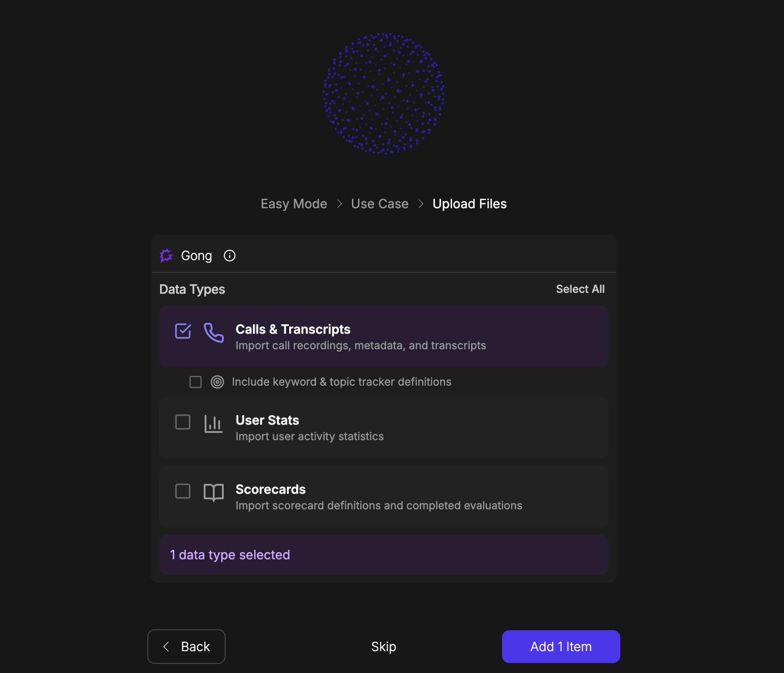
Task: Go to Use Case breadcrumb step
Action: point(380,204)
